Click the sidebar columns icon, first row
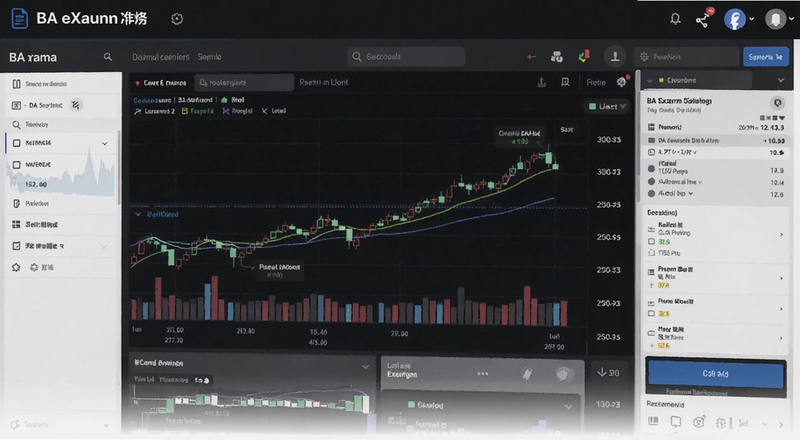Viewport: 800px width, 440px height. (x=16, y=84)
